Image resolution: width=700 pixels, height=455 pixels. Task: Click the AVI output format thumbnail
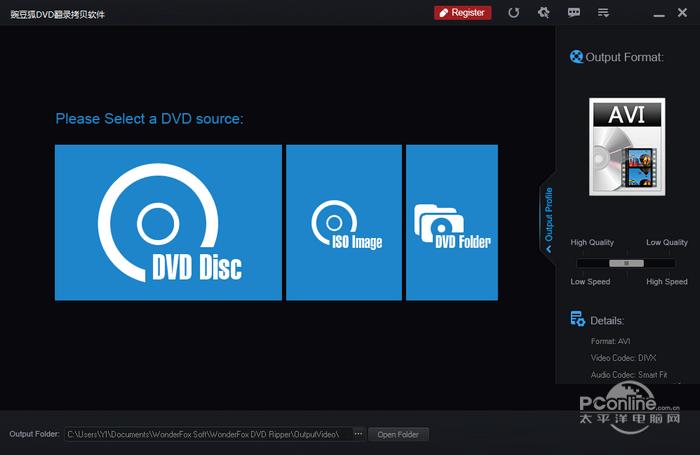click(x=627, y=146)
